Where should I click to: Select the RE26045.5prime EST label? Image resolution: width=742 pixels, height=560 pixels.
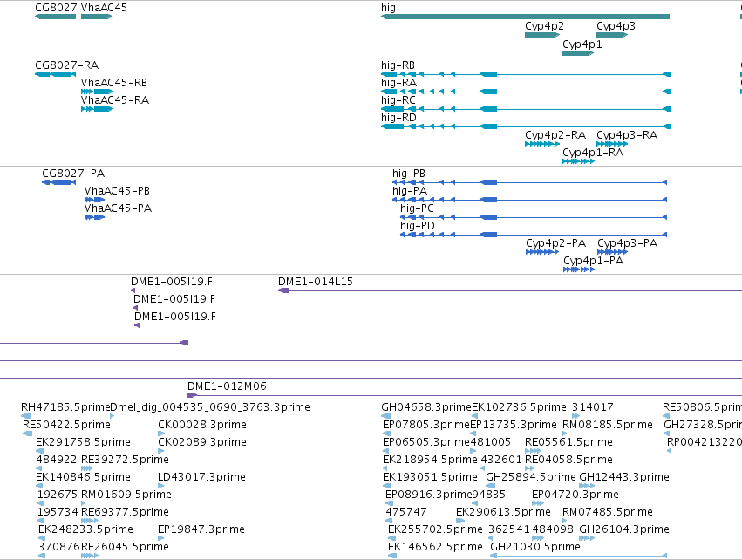coord(125,547)
